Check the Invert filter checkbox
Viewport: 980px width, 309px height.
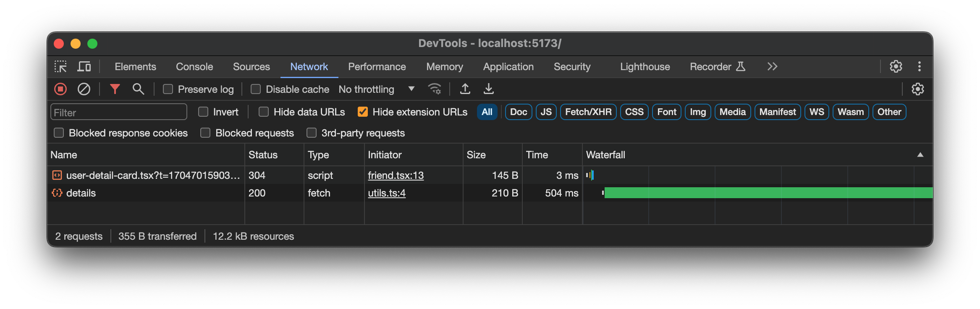(203, 112)
